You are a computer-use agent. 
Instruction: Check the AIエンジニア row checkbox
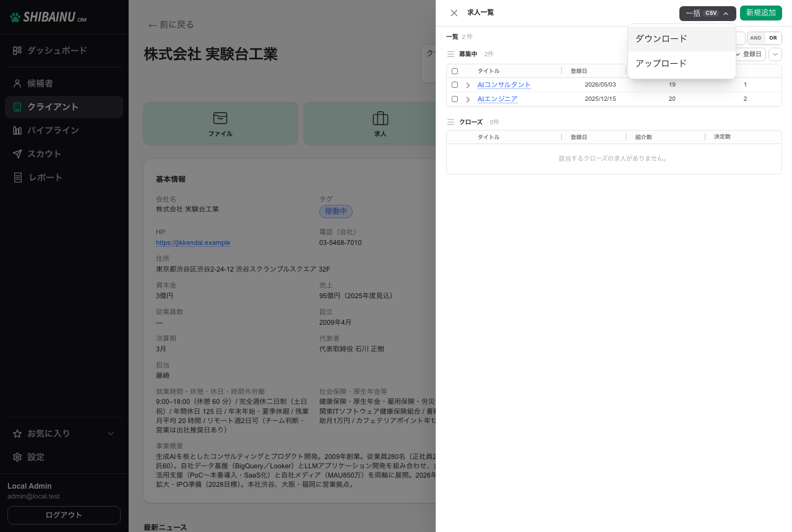(x=455, y=99)
